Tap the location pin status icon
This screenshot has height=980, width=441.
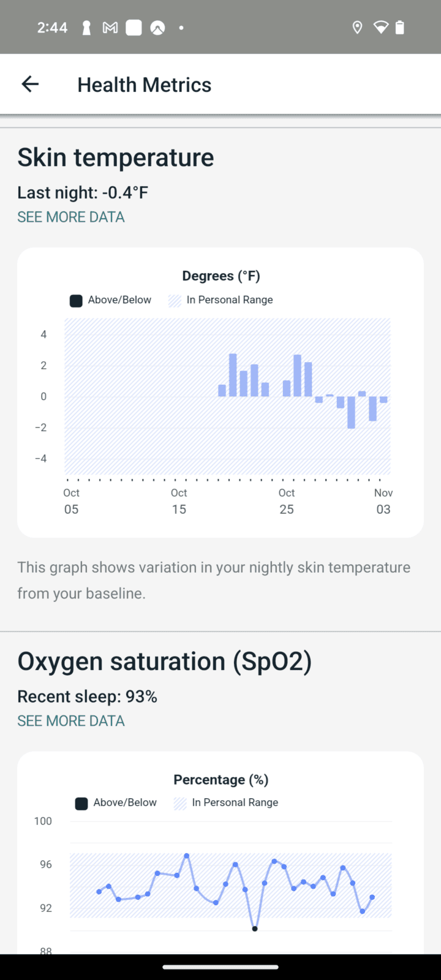pyautogui.click(x=357, y=28)
